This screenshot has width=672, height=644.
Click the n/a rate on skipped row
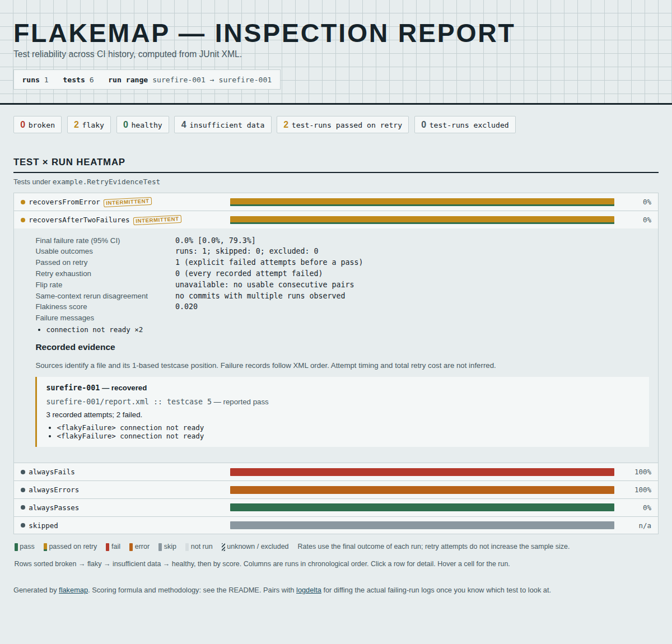click(x=645, y=526)
